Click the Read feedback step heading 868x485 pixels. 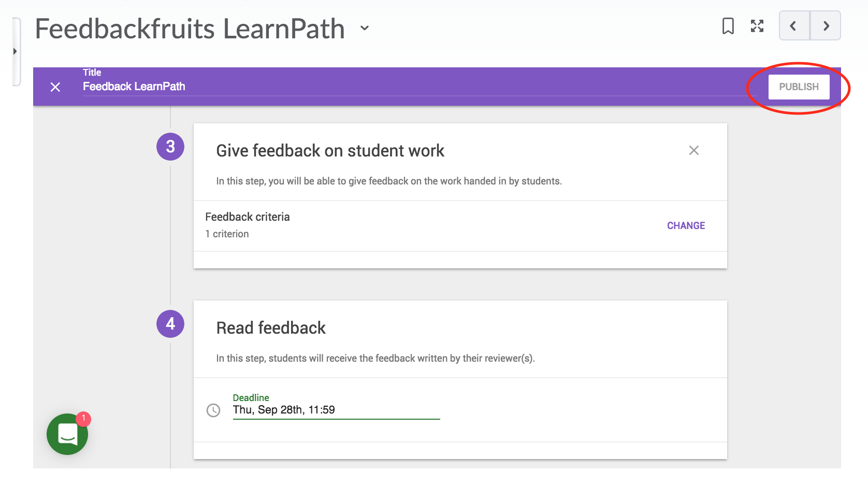(271, 328)
